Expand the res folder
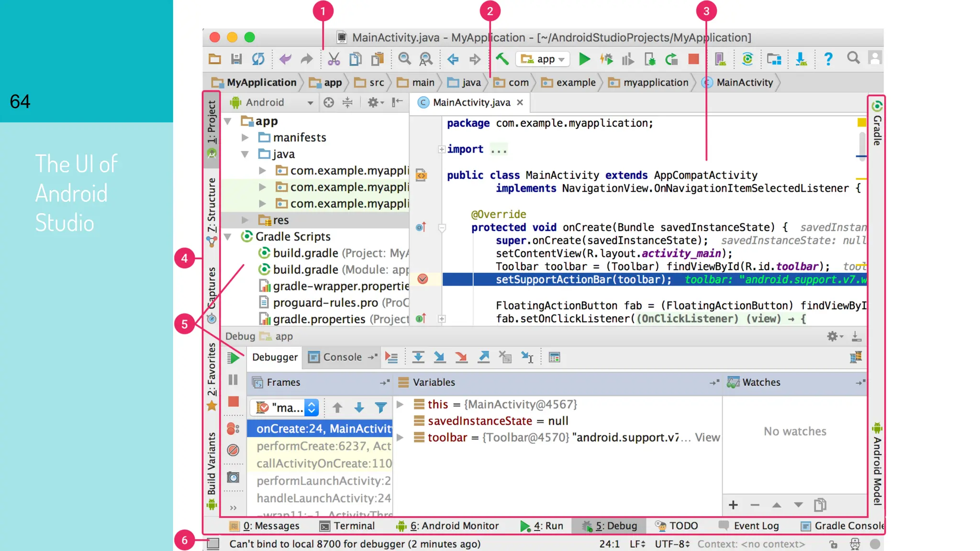The width and height of the screenshot is (980, 551). click(245, 220)
